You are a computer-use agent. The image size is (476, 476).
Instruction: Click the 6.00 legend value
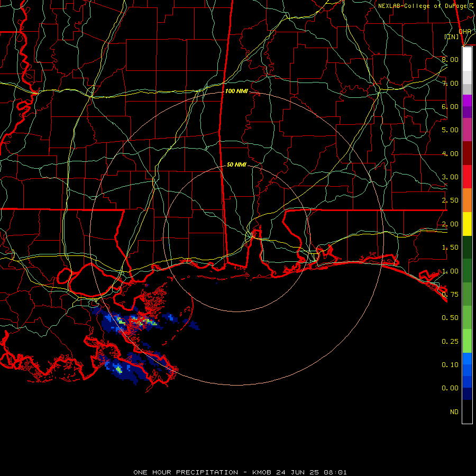tap(450, 106)
